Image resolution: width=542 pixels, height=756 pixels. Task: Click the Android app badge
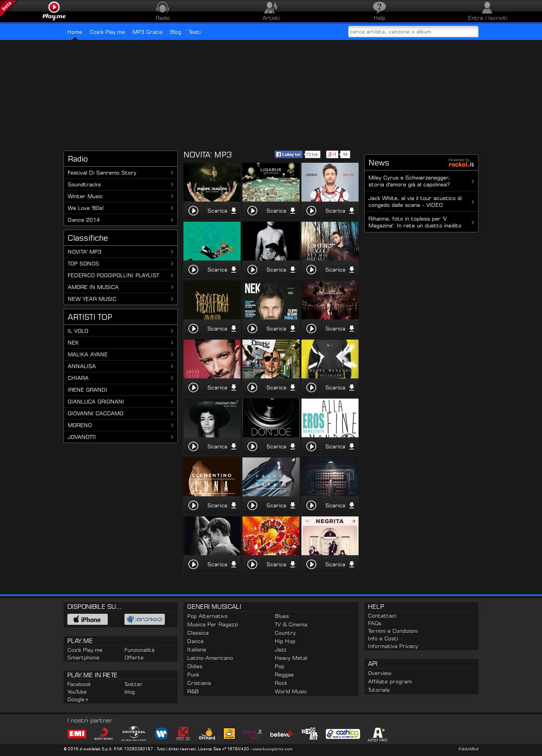point(145,619)
